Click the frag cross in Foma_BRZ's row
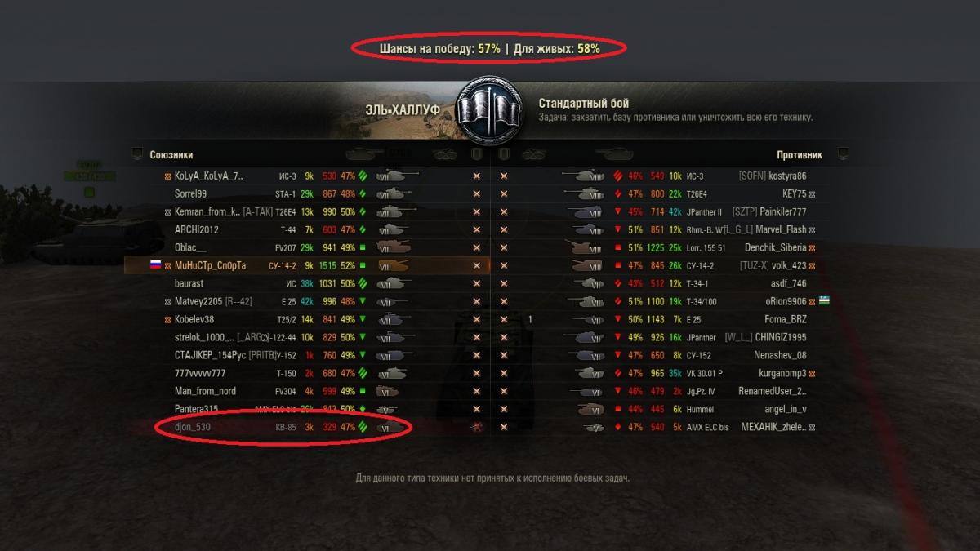980x551 pixels. point(504,319)
